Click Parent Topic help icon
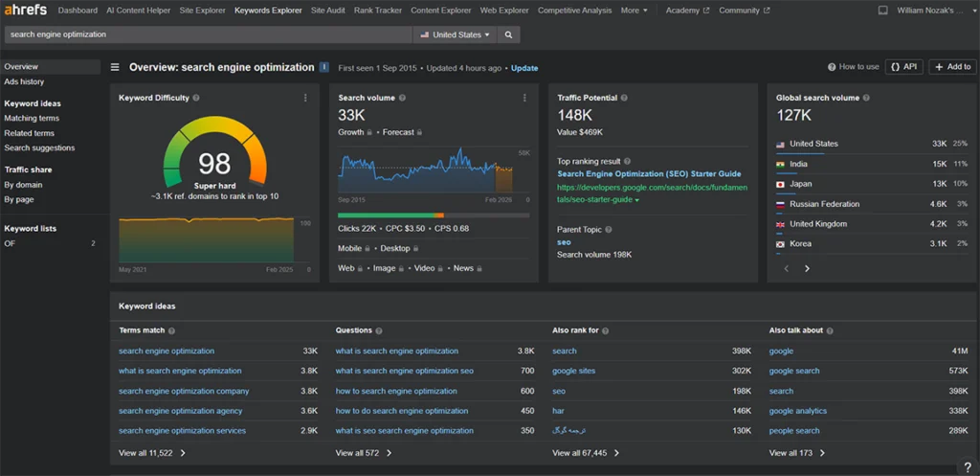Viewport: 980px width, 476px height. tap(609, 230)
